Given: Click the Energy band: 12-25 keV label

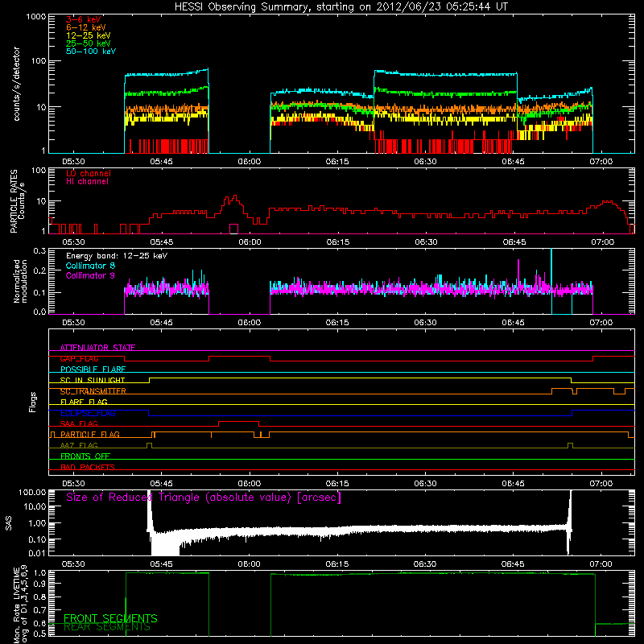Looking at the screenshot, I should [117, 256].
